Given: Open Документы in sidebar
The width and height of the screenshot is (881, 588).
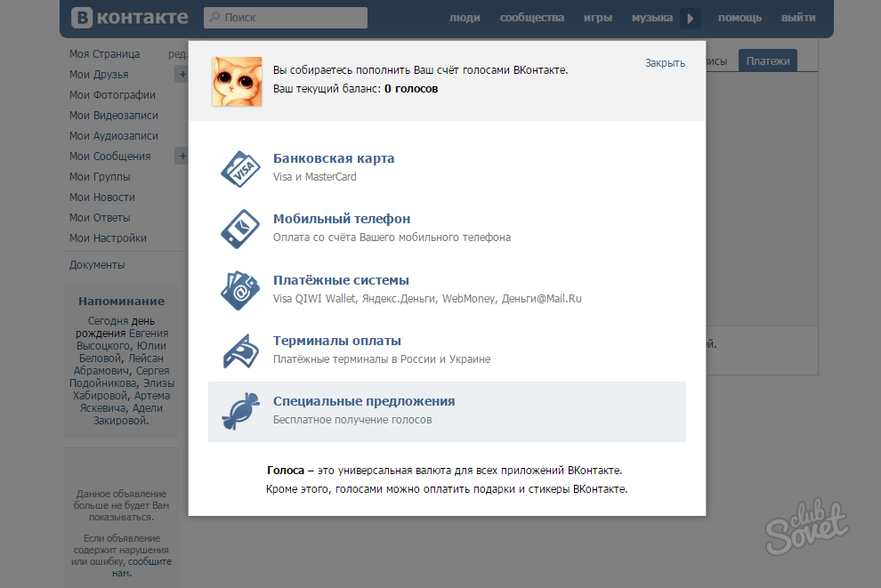Looking at the screenshot, I should point(97,265).
